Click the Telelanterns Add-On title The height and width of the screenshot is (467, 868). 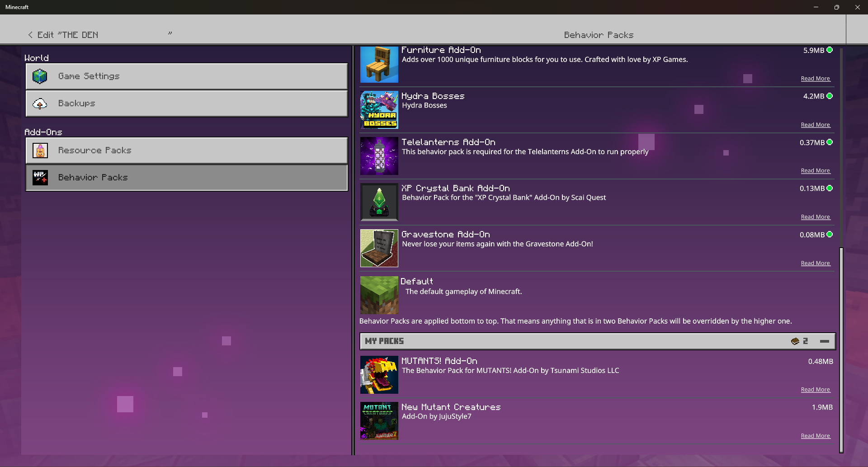tap(448, 142)
